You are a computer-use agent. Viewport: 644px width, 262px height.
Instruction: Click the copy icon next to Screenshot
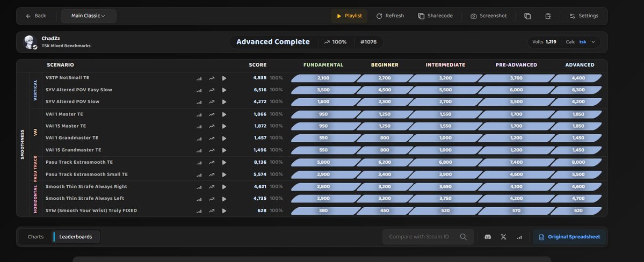click(527, 16)
